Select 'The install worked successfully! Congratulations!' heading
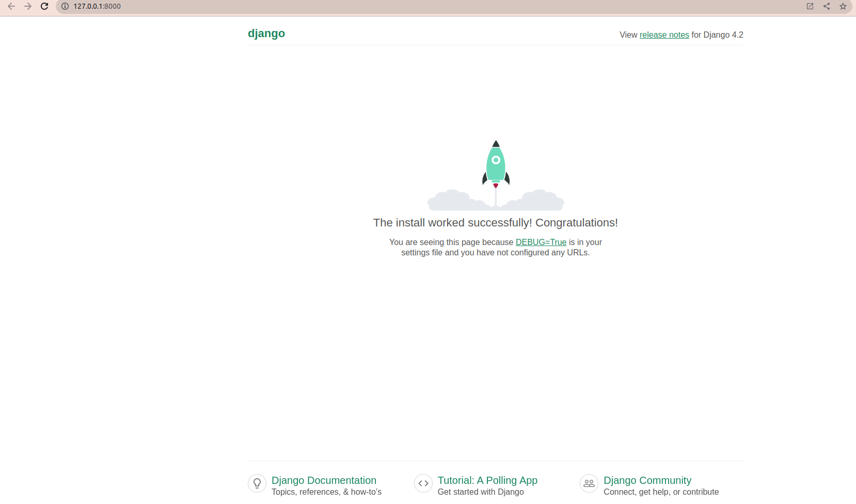The height and width of the screenshot is (504, 856). click(x=496, y=223)
